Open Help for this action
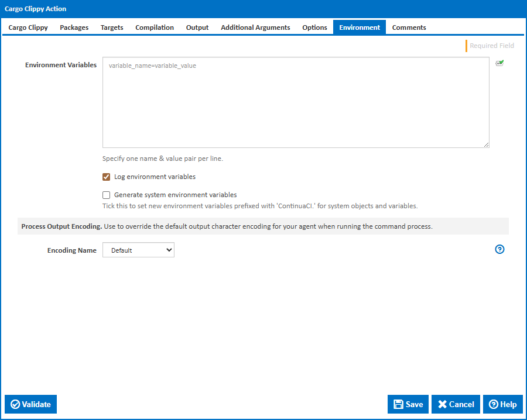The height and width of the screenshot is (420, 527). click(x=502, y=404)
